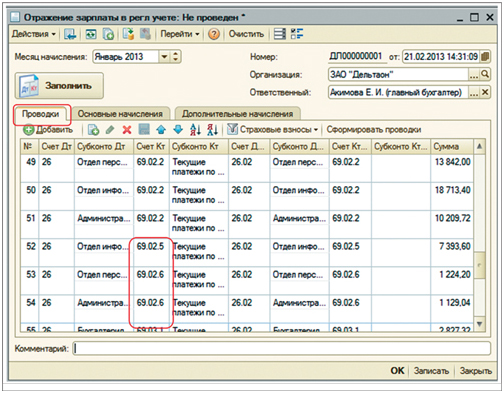Click the find-in-list icon with blue arrow
The image size is (504, 393).
point(70,34)
